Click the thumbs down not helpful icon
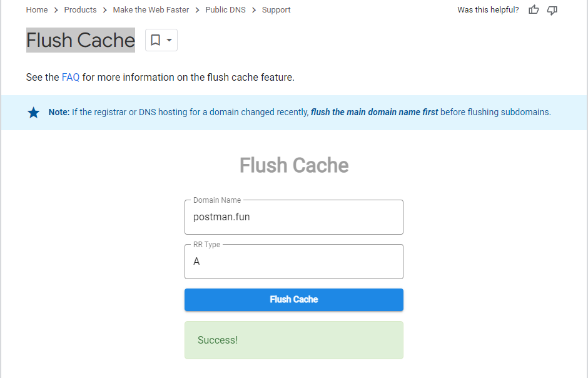Image resolution: width=588 pixels, height=378 pixels. [x=552, y=10]
